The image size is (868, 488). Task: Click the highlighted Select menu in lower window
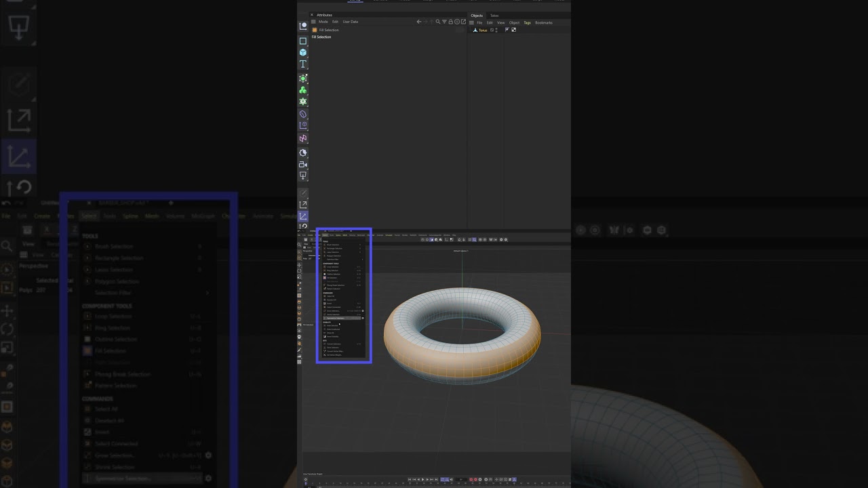click(x=325, y=235)
